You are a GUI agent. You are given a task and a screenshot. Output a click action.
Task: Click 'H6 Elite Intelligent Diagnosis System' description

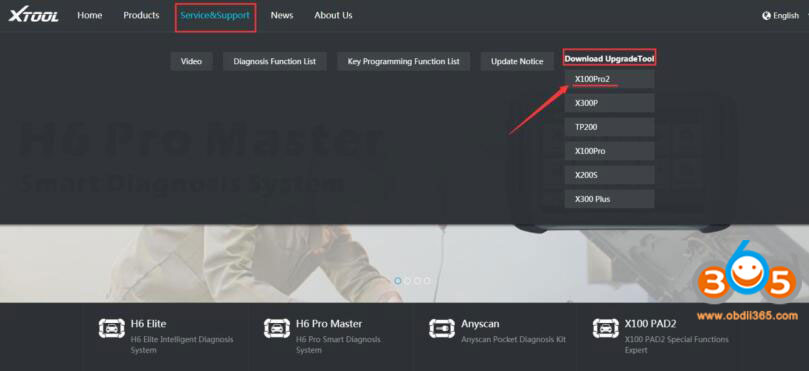click(x=182, y=345)
